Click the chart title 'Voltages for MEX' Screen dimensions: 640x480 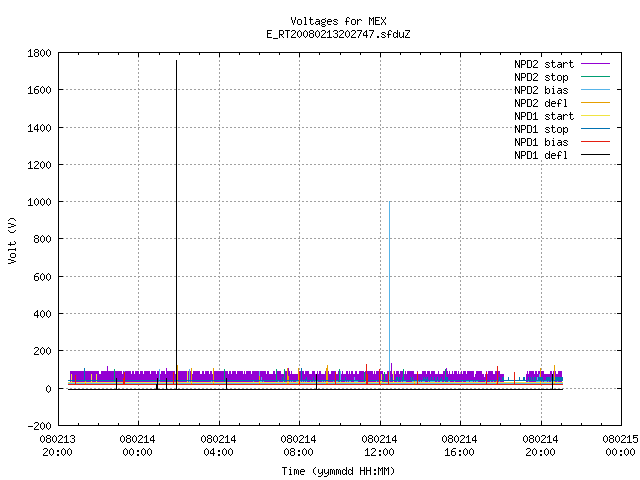(338, 21)
